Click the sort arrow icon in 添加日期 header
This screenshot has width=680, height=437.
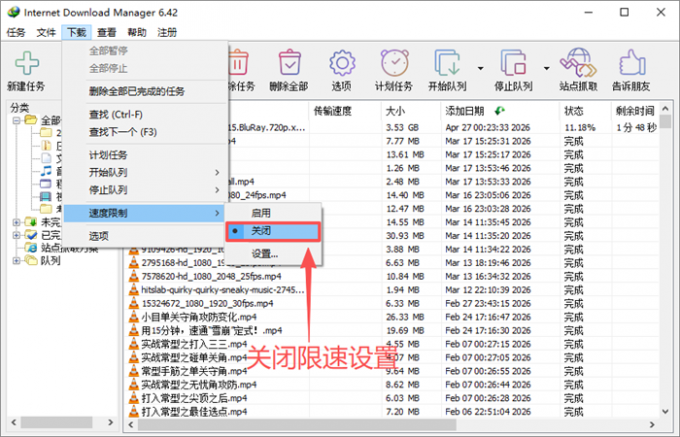[500, 111]
